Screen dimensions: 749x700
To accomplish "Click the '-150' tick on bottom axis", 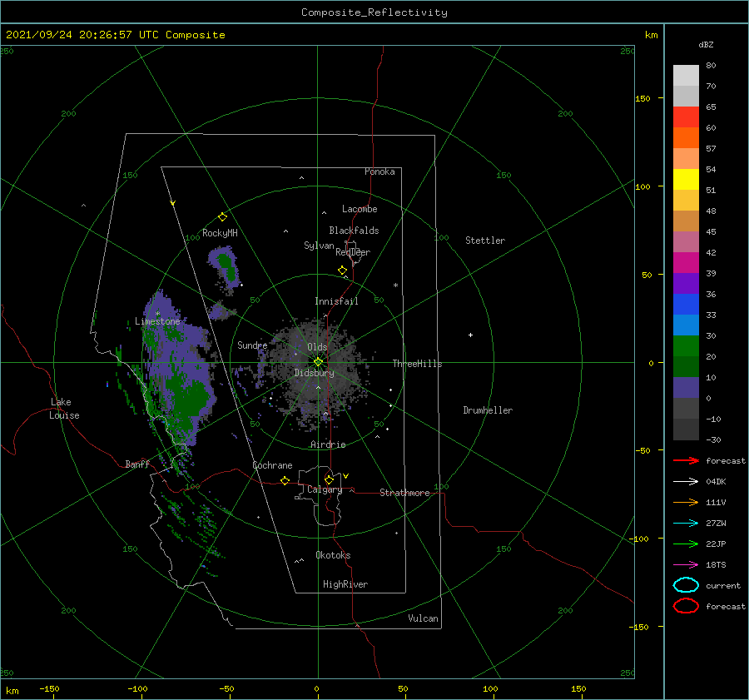I will coord(49,688).
